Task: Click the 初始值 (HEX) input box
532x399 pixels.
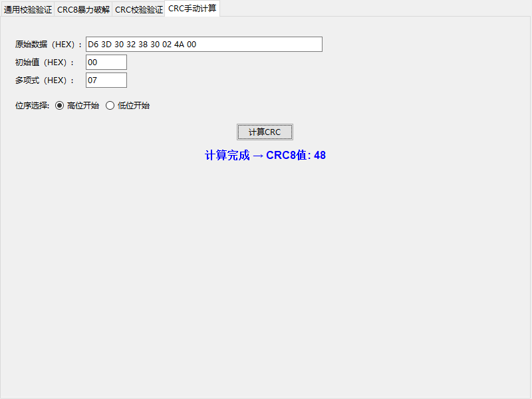Action: [106, 63]
